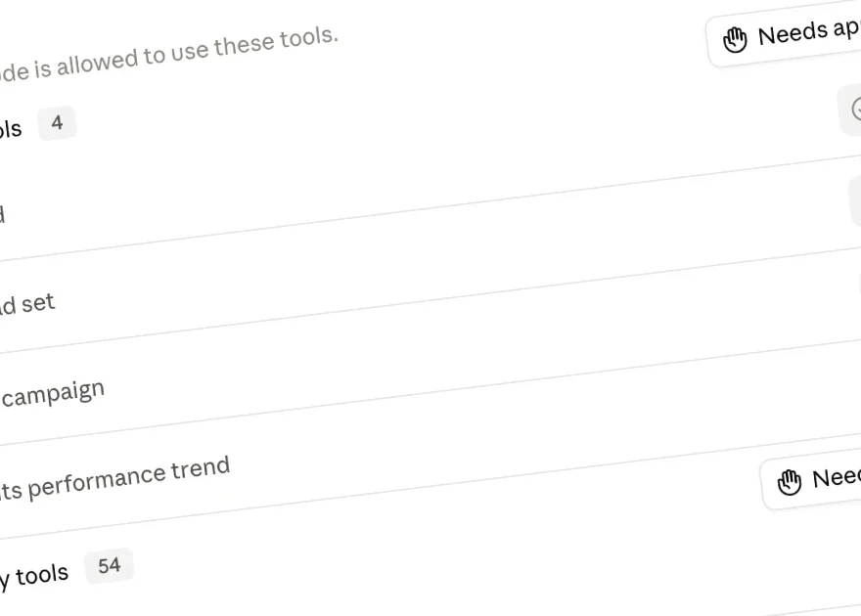Screen dimensions: 861x616
Task: Click the raised hand icon beside 'Nee'
Action: click(789, 483)
